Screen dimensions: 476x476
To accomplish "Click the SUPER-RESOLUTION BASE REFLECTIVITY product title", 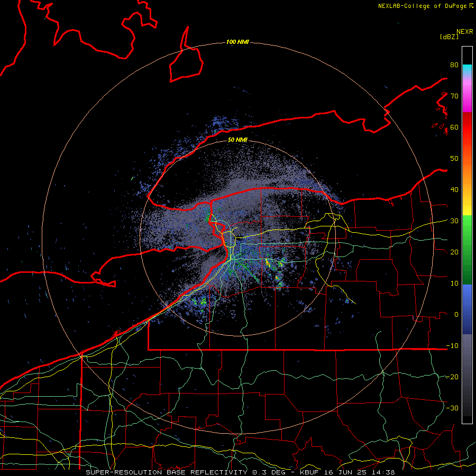I will coord(167,472).
